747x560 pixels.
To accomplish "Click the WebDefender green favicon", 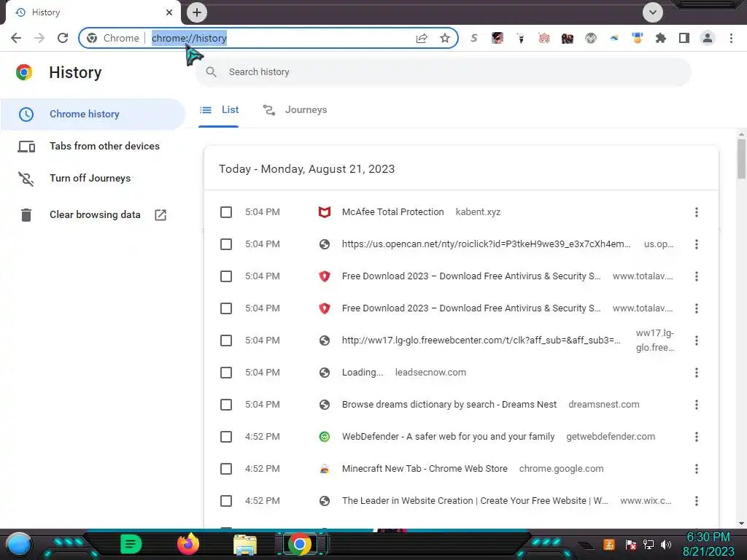I will pos(325,437).
